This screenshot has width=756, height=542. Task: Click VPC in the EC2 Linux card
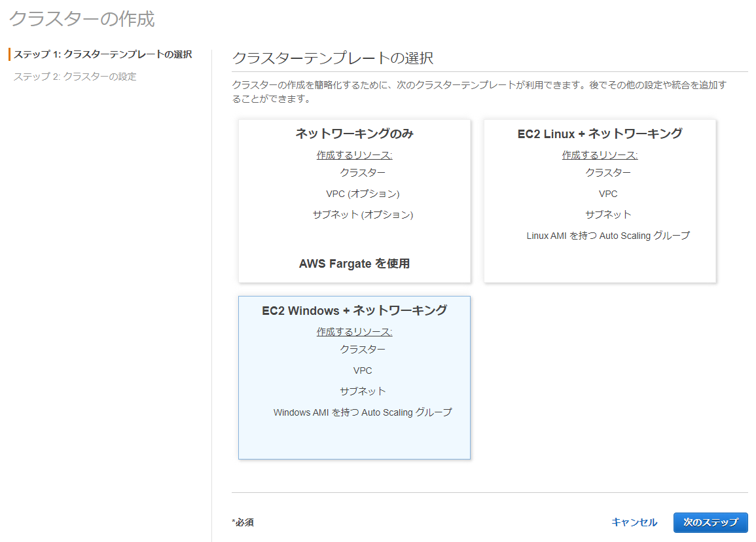608,194
